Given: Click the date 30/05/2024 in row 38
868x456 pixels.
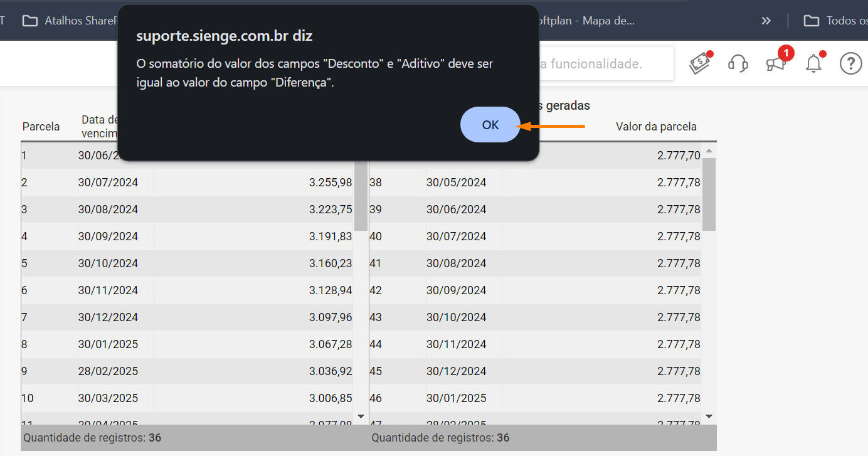Looking at the screenshot, I should coord(457,183).
